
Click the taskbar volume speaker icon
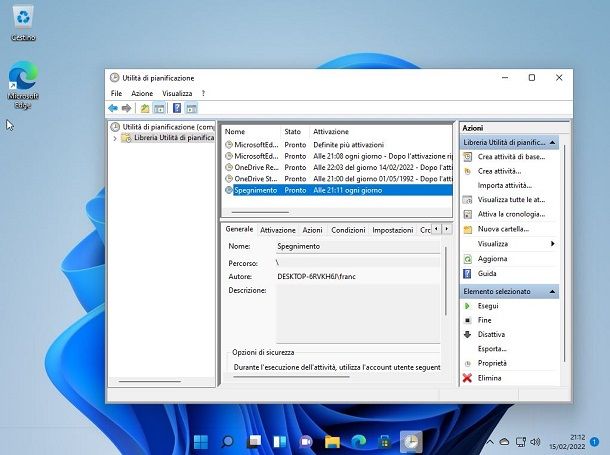coord(535,442)
